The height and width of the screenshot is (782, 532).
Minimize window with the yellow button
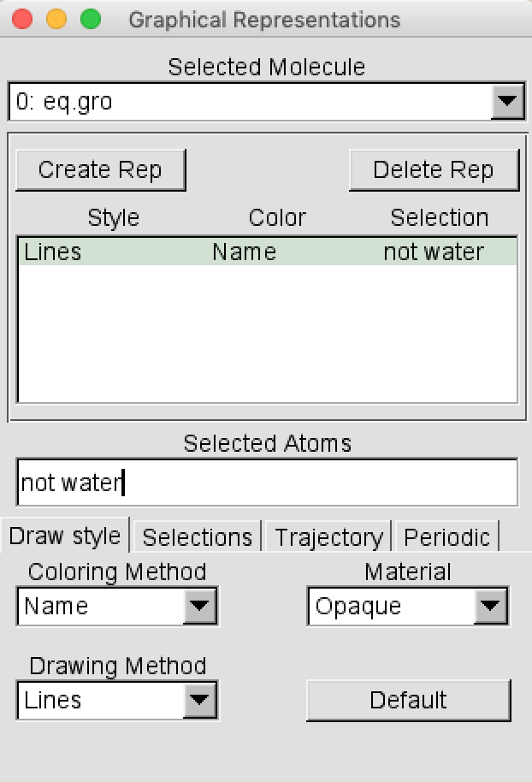(x=56, y=19)
